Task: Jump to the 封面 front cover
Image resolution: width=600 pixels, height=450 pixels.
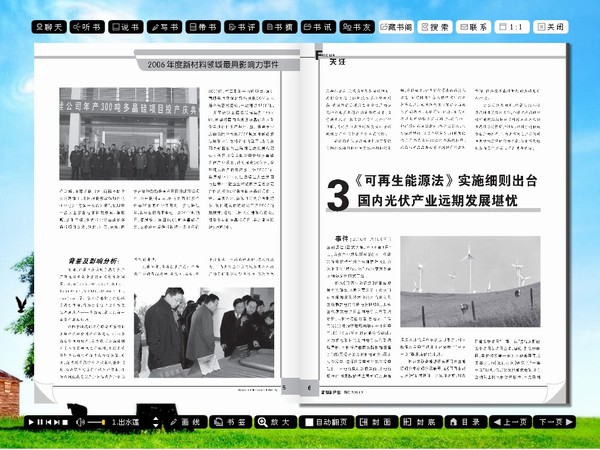Action: (377, 422)
